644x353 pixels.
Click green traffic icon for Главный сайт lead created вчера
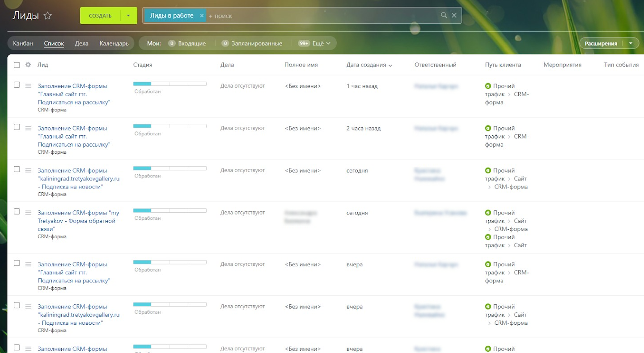[488, 264]
